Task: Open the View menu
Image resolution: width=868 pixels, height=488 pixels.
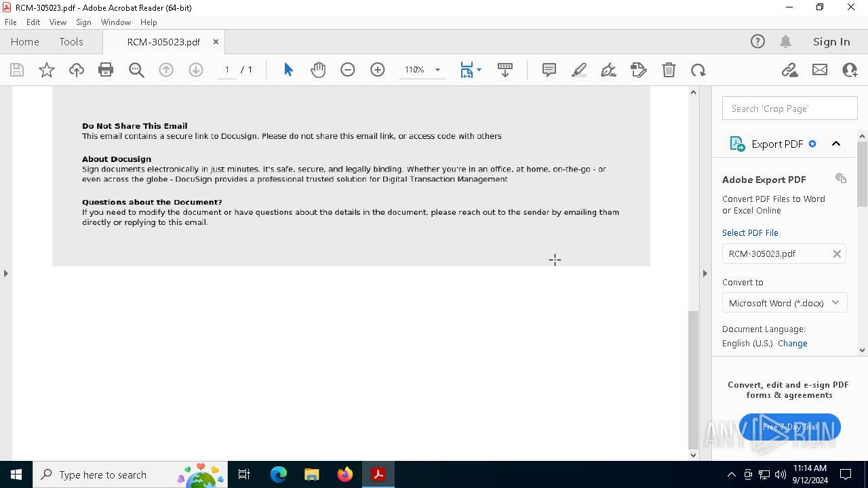Action: point(58,22)
